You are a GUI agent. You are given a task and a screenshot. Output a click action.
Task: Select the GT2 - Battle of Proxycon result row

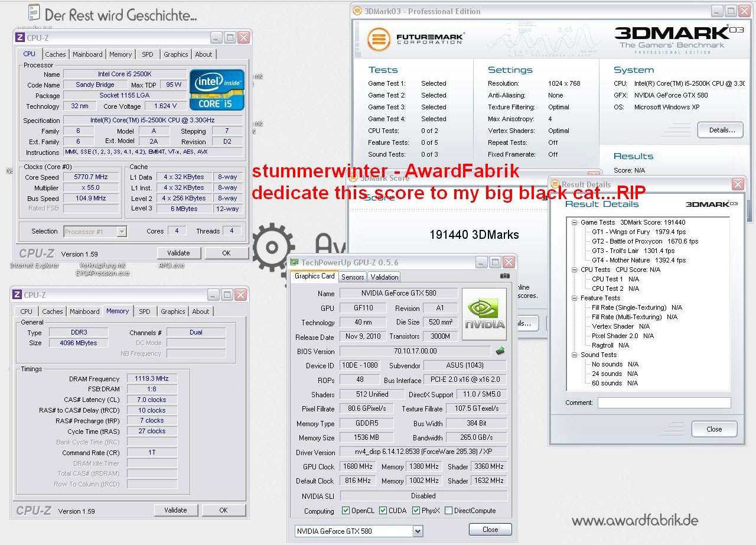(x=645, y=241)
